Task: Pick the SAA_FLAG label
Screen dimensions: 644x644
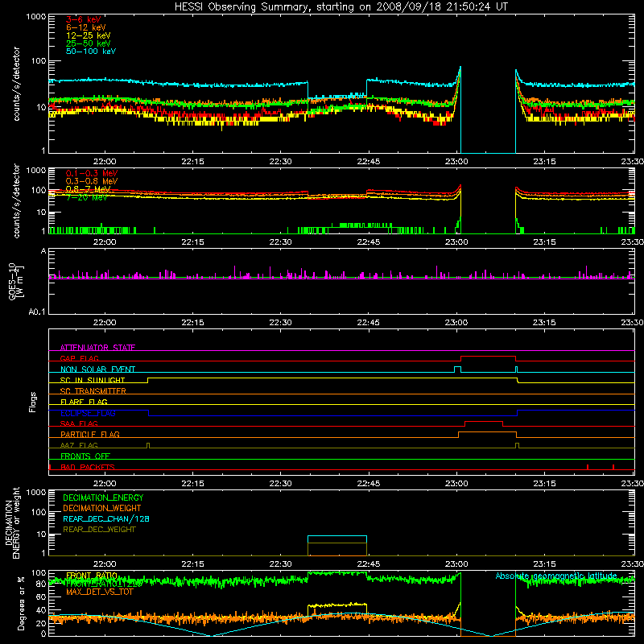Action: pyautogui.click(x=79, y=423)
